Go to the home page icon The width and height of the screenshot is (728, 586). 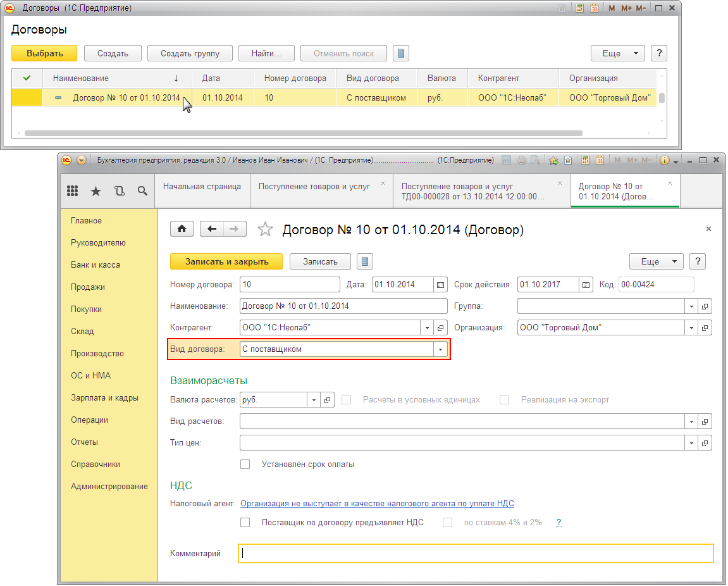(182, 228)
